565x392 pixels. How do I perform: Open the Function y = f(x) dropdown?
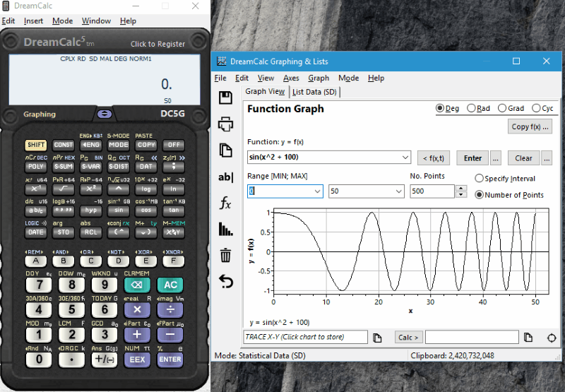(x=405, y=158)
